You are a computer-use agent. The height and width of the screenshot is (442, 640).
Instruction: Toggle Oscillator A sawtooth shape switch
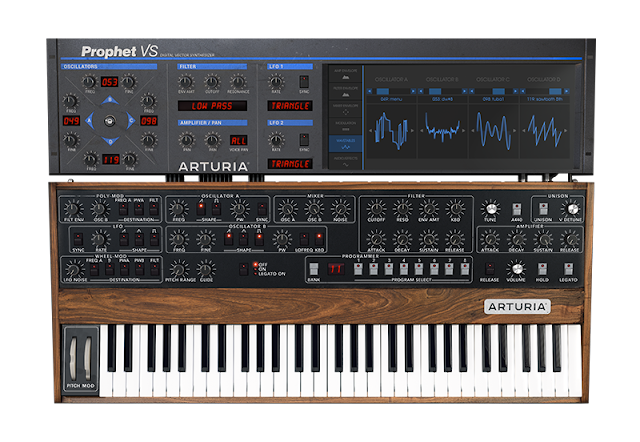pos(201,209)
